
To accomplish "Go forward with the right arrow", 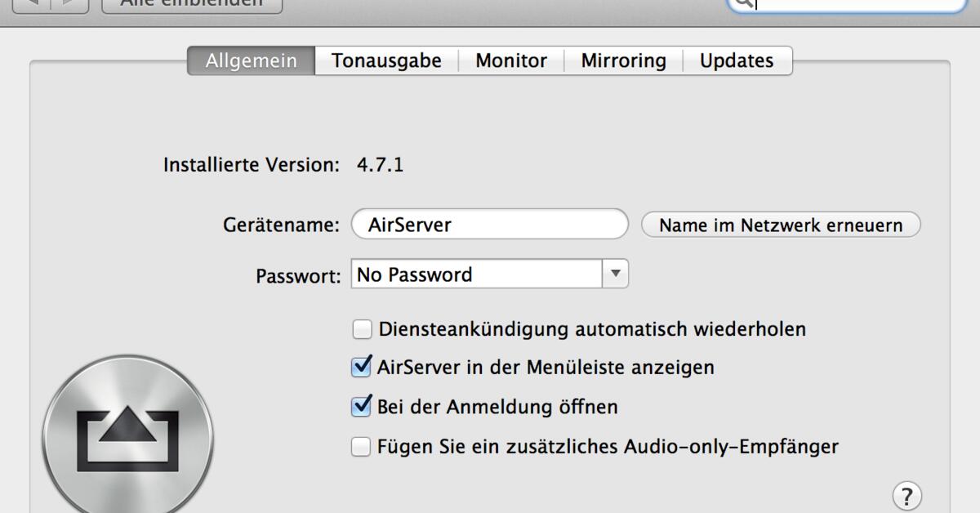I will [x=67, y=4].
